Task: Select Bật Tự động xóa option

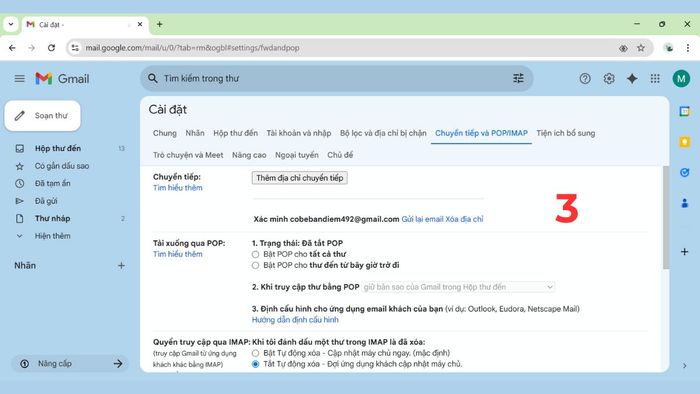Action: pyautogui.click(x=255, y=353)
